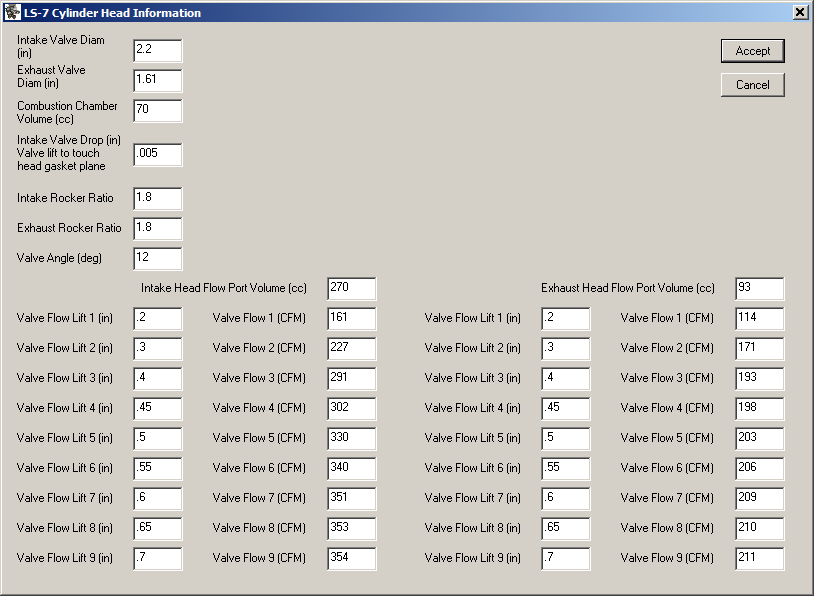The image size is (814, 596).
Task: Click intake Valve Flow 6 field showing 340
Action: pos(352,469)
